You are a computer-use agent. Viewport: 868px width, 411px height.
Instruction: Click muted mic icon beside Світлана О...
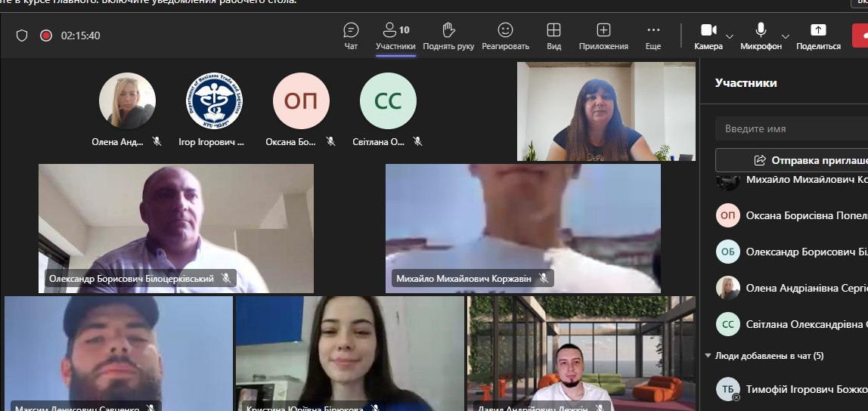click(418, 141)
